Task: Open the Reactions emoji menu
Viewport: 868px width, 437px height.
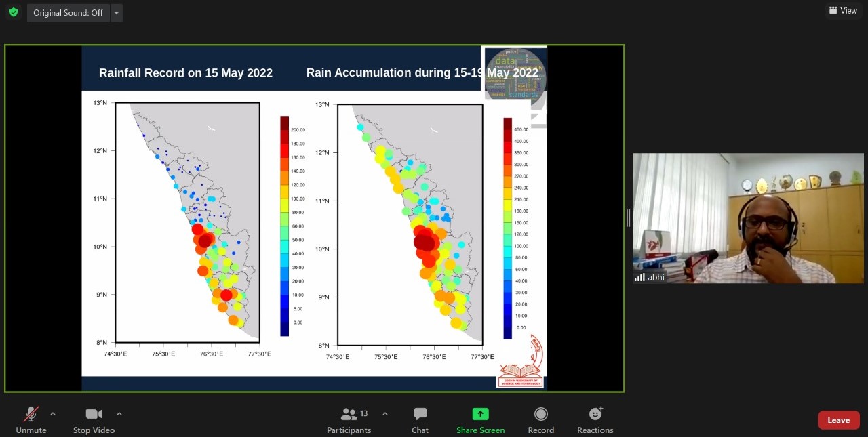Action: [x=595, y=415]
